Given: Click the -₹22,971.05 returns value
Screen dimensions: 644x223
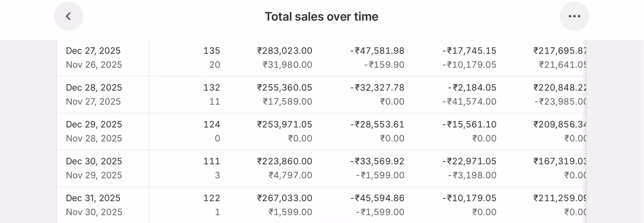Looking at the screenshot, I should coord(469,161).
